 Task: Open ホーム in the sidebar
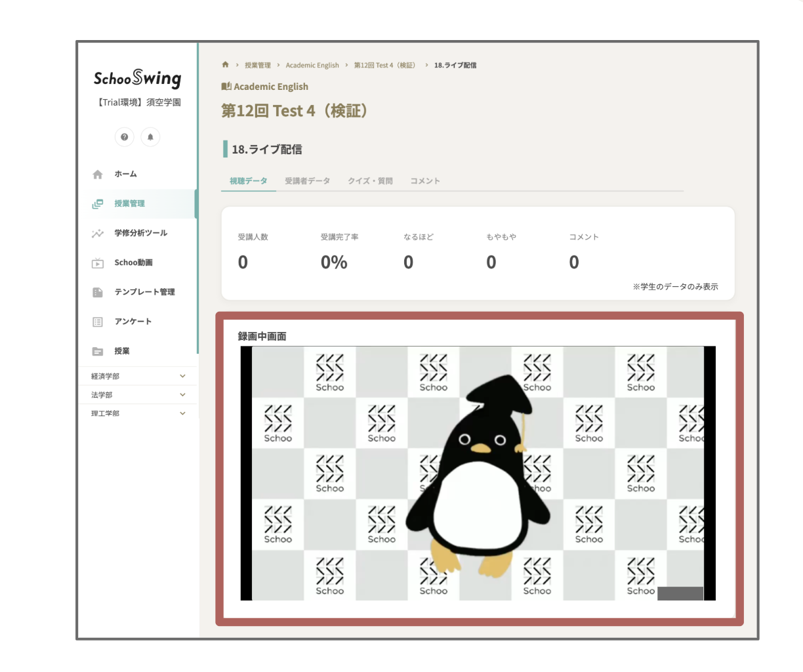(x=125, y=174)
